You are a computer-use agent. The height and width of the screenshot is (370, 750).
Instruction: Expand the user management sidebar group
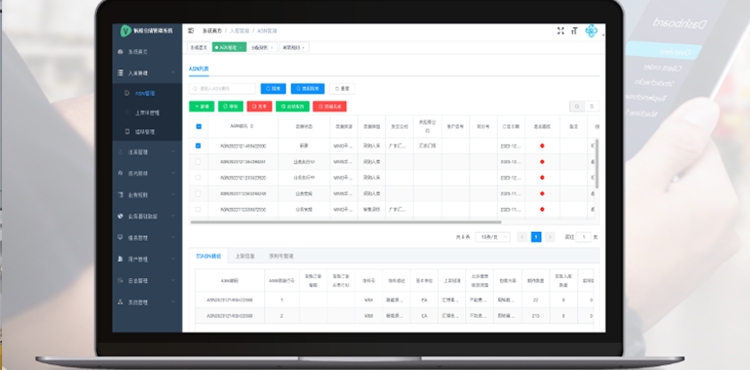[x=147, y=259]
